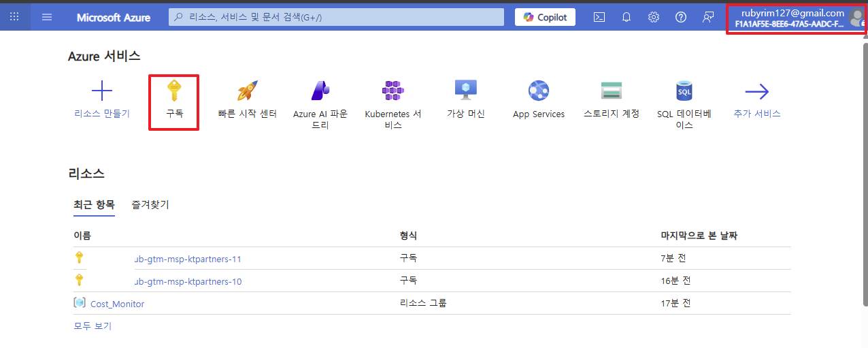Open portal settings gear icon
Screen dimensions: 868x348
[654, 17]
